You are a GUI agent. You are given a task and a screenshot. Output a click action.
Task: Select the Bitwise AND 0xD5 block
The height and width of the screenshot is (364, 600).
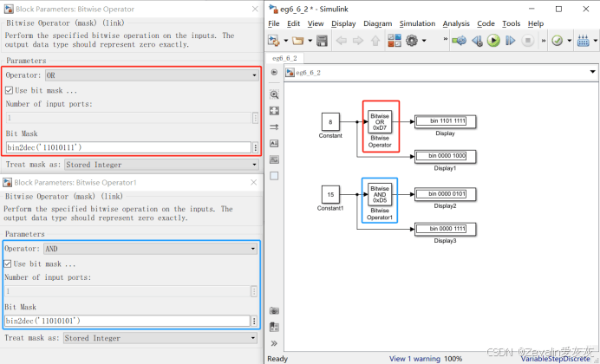tap(380, 195)
